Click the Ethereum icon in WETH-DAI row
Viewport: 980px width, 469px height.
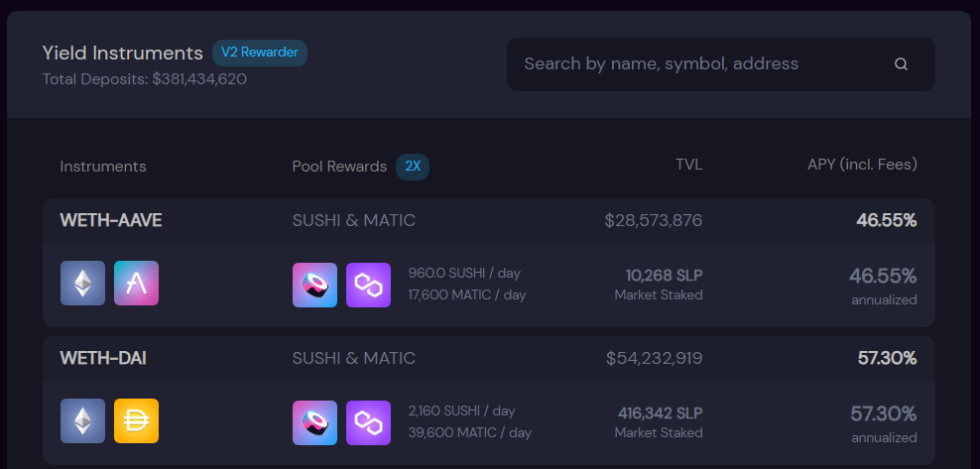pos(82,421)
